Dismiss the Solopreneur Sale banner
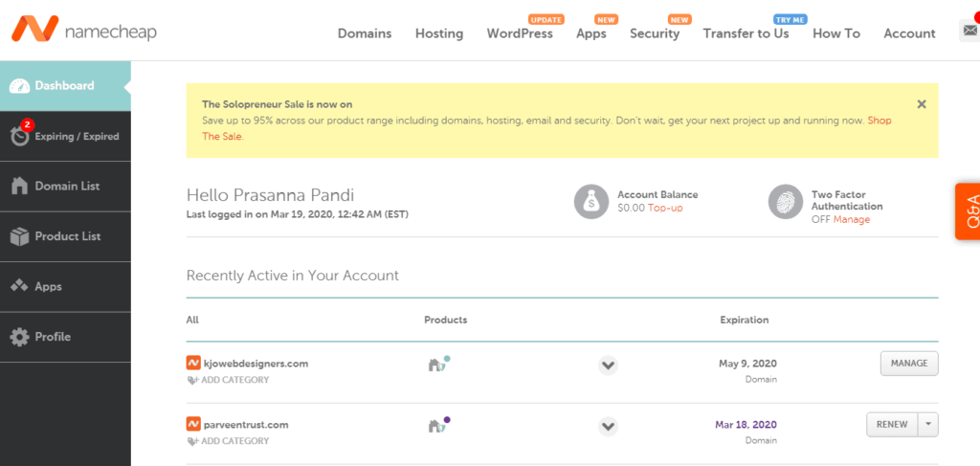 pyautogui.click(x=922, y=104)
